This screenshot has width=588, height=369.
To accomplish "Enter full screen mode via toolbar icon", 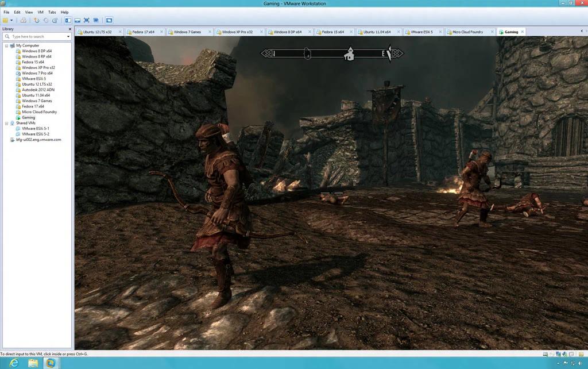I will pyautogui.click(x=87, y=20).
